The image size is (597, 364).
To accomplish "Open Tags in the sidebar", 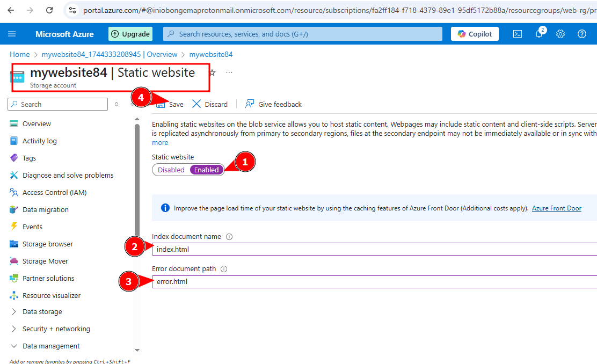I will click(30, 158).
